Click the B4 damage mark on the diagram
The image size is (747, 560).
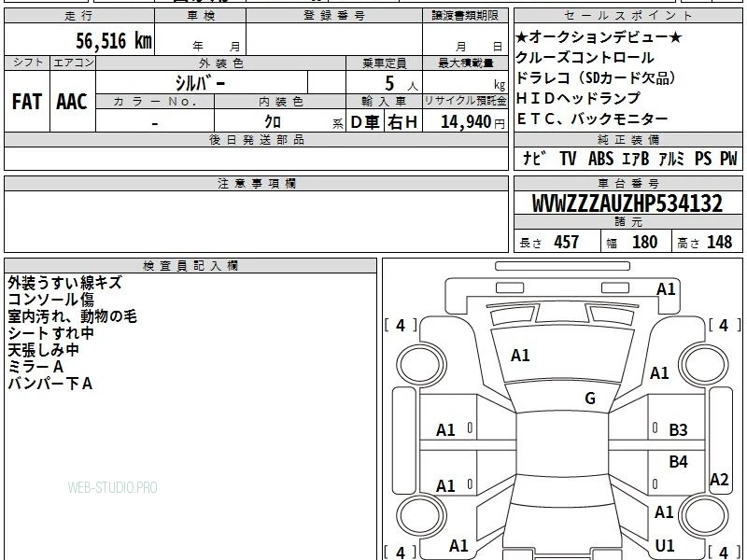679,461
